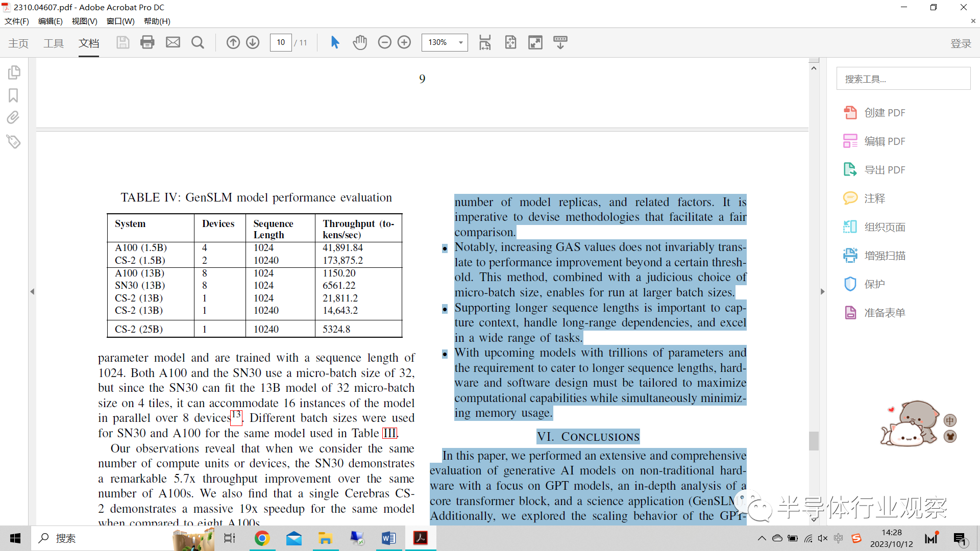980x551 pixels.
Task: Switch to the 主页 tab
Action: click(x=18, y=43)
